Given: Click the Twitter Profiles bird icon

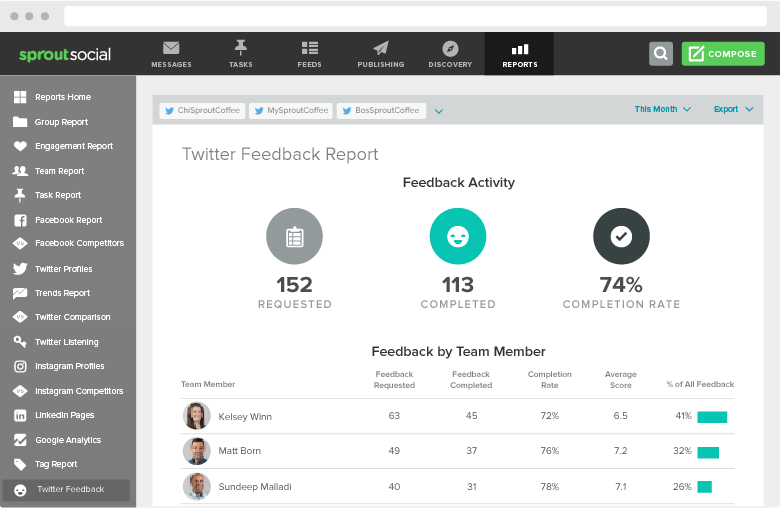Looking at the screenshot, I should pyautogui.click(x=20, y=269).
